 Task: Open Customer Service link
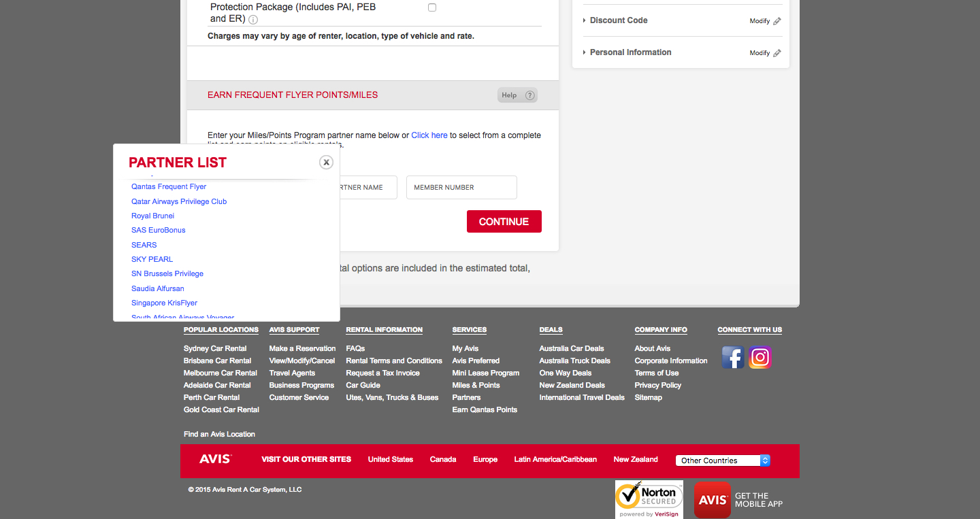(299, 397)
